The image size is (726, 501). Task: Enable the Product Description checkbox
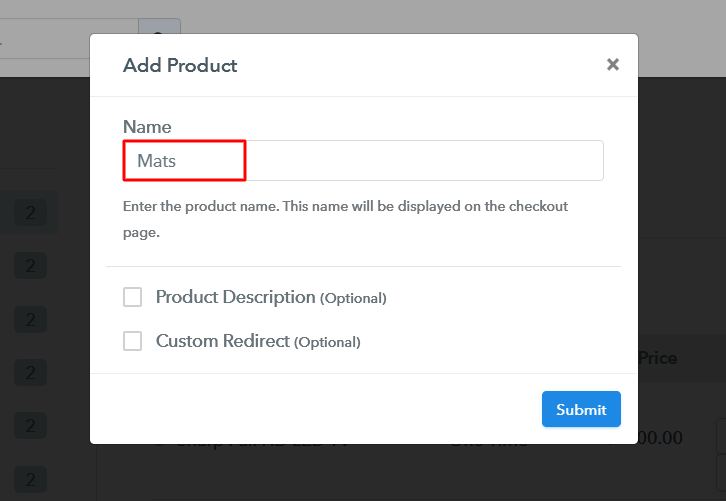[132, 297]
